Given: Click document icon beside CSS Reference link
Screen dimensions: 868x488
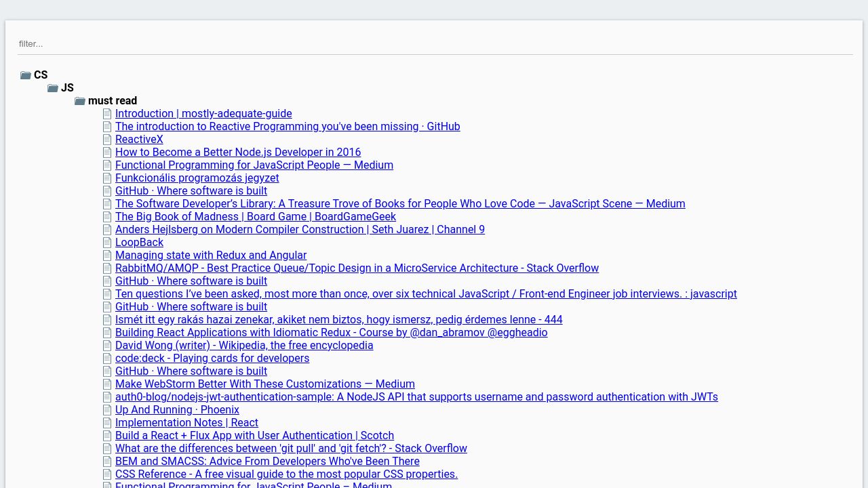Looking at the screenshot, I should coord(107,474).
